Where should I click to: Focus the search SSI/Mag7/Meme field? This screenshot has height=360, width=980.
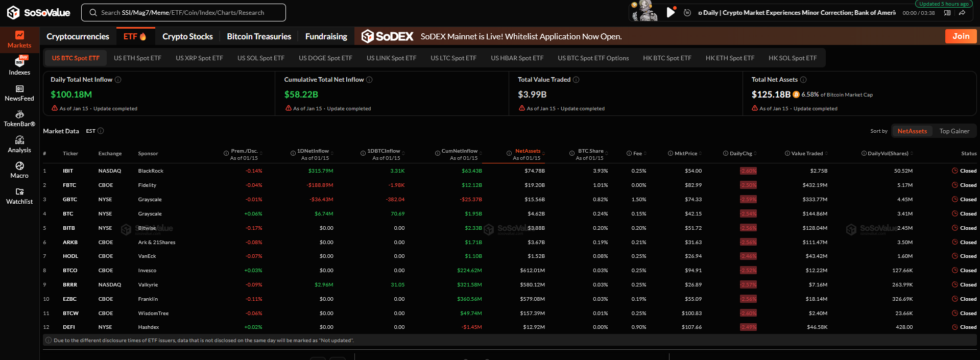point(183,12)
